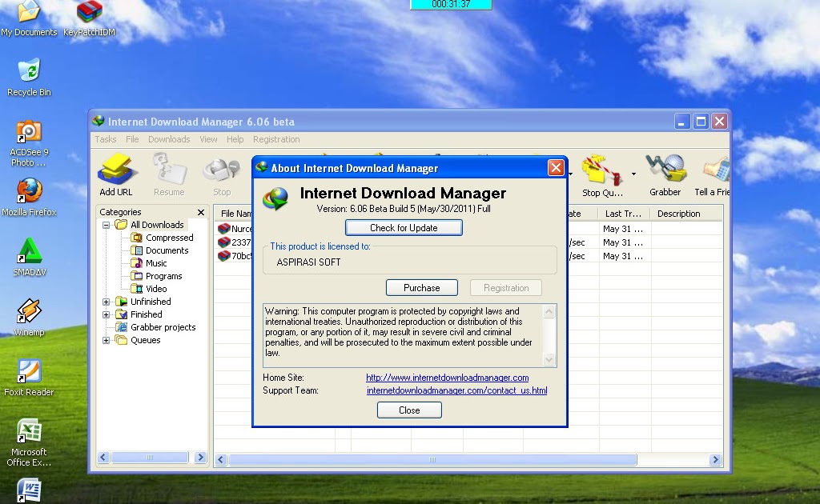
Task: Select the Compressed category folder
Action: 162,238
